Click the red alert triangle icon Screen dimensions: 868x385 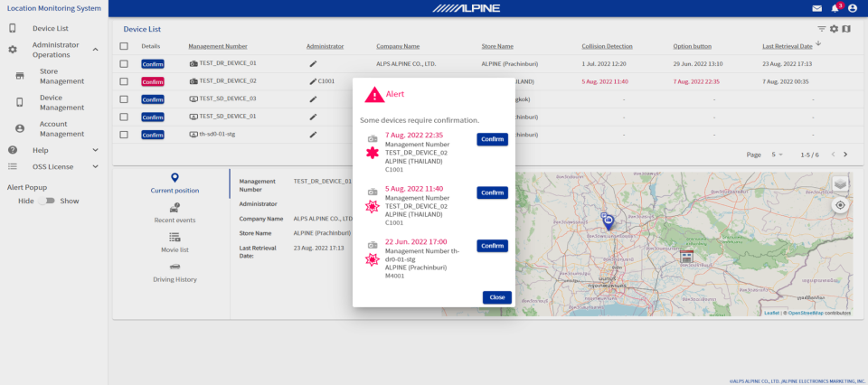[x=374, y=95]
